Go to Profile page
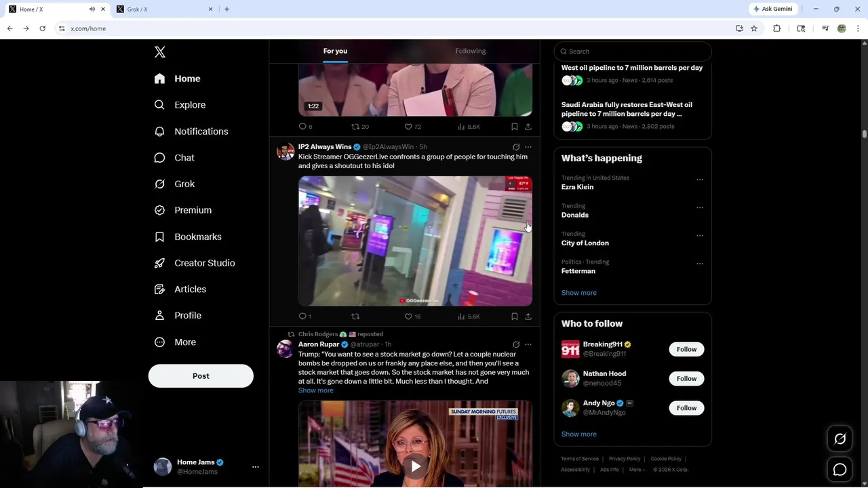This screenshot has height=488, width=868. pyautogui.click(x=178, y=316)
